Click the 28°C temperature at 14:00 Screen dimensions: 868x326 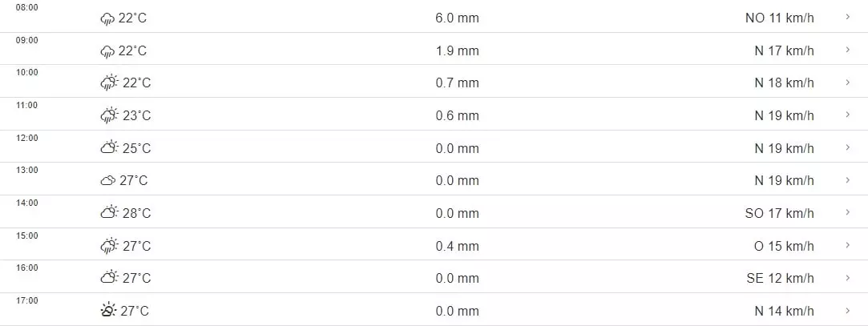point(136,214)
